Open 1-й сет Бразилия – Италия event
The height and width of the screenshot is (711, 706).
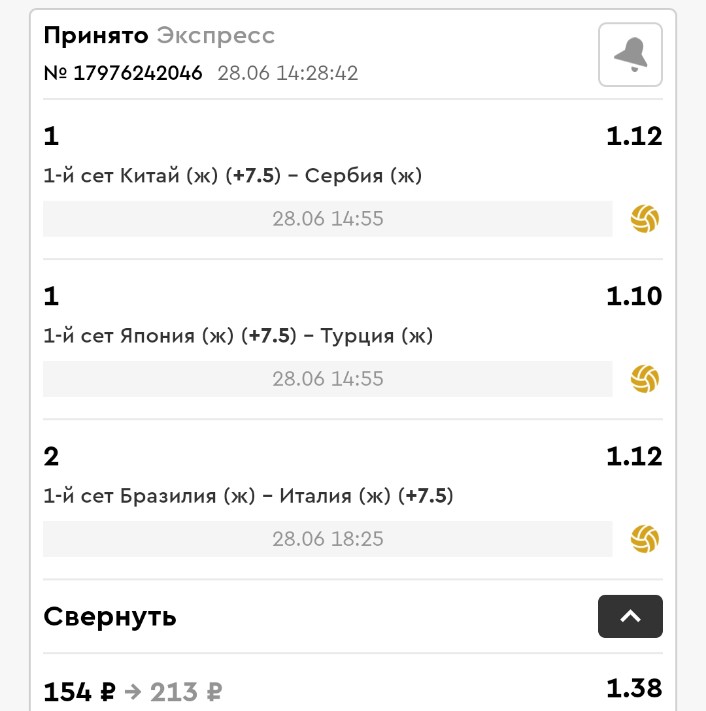[x=248, y=496]
